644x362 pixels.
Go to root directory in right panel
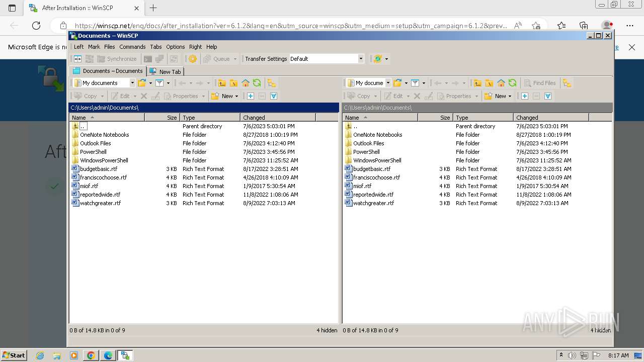click(489, 83)
